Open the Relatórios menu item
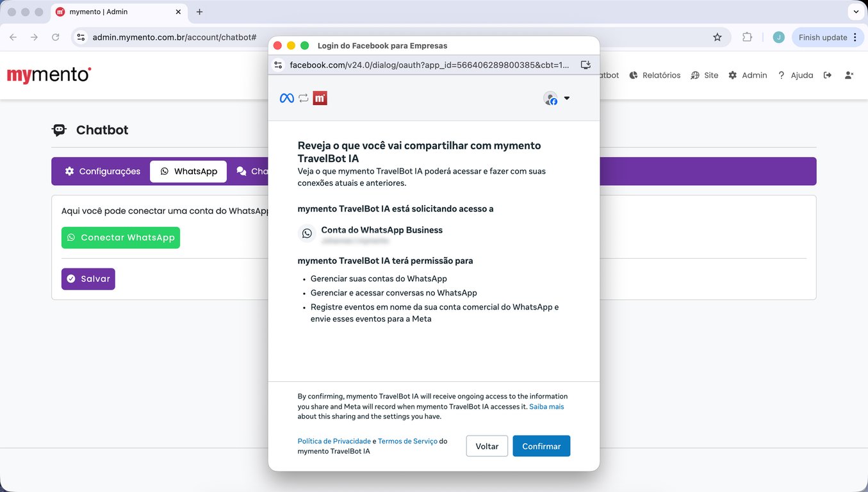This screenshot has width=868, height=492. pyautogui.click(x=655, y=75)
